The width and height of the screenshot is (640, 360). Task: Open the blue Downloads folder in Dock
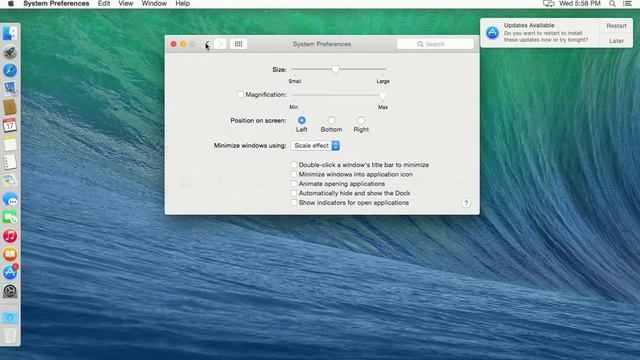pos(10,318)
